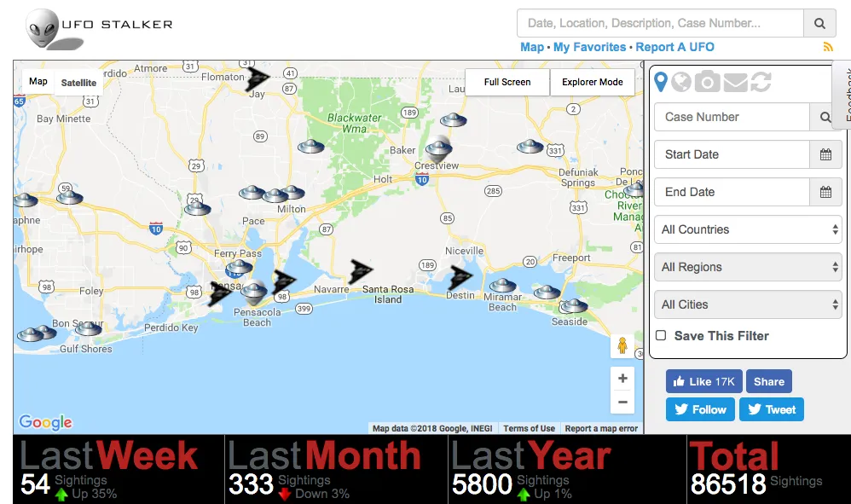The image size is (851, 504).
Task: Open the All Cities dropdown
Action: 748,304
